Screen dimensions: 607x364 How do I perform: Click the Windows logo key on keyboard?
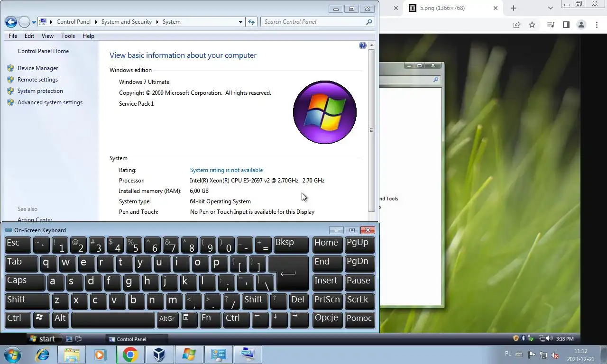tap(42, 320)
